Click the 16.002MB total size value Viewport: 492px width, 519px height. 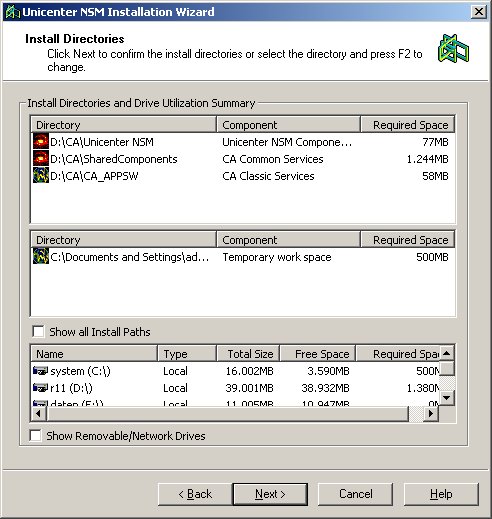(x=249, y=371)
